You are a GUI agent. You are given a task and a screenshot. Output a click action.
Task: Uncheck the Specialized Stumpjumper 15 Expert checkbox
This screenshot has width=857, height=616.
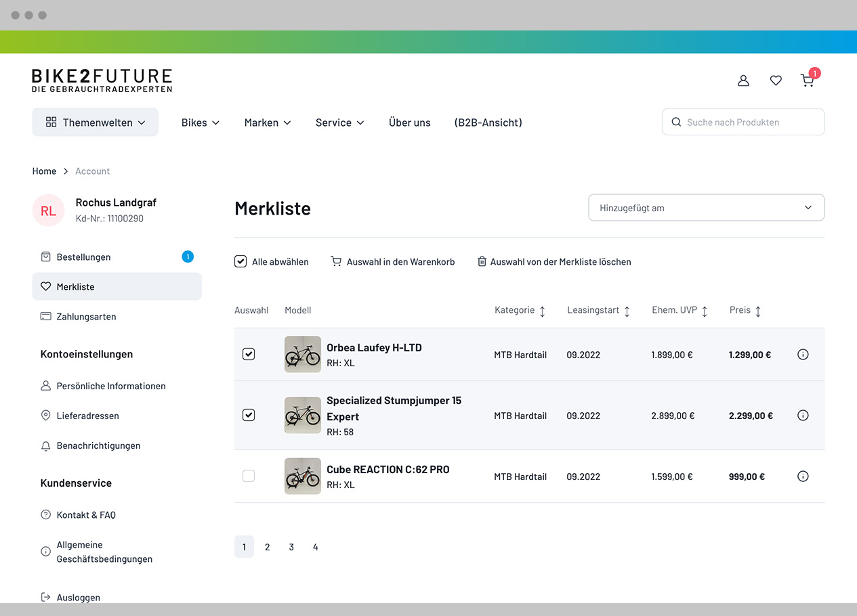(249, 415)
